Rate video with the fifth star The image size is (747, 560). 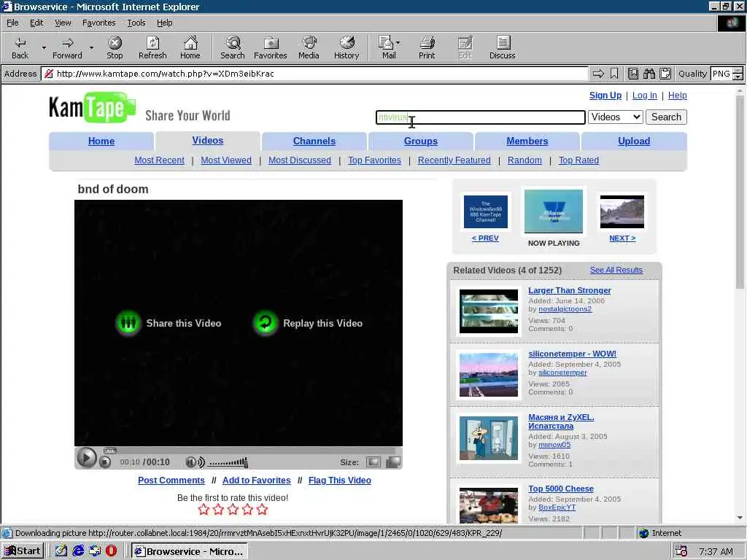(x=262, y=510)
